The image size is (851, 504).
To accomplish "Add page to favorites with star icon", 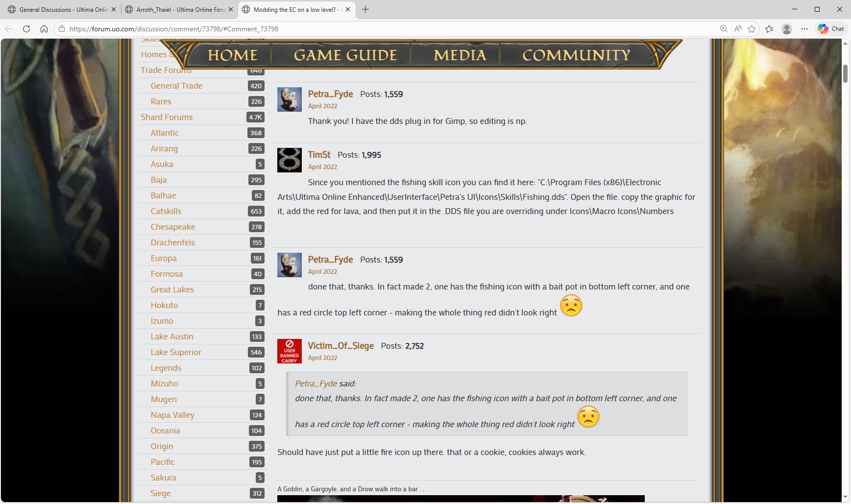I will coord(752,29).
